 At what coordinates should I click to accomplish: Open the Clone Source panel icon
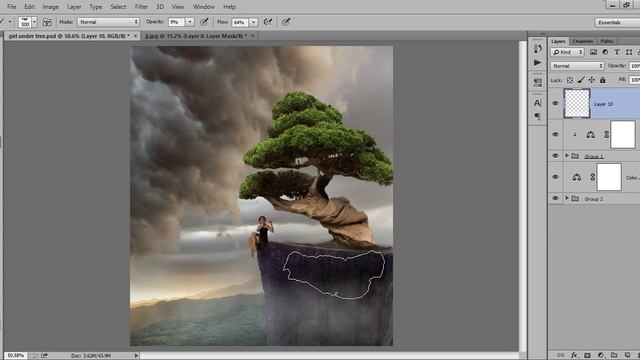pyautogui.click(x=538, y=82)
